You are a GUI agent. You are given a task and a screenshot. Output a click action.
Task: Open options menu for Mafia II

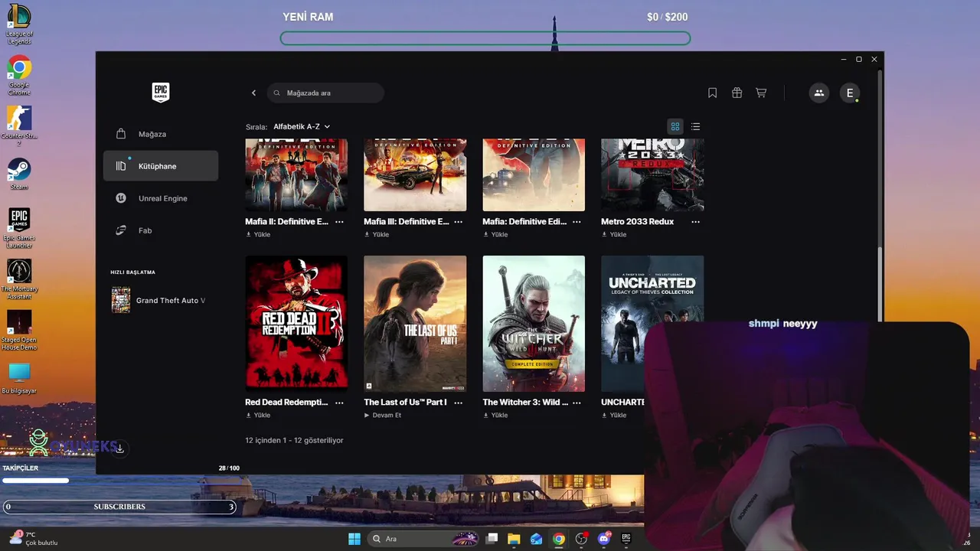coord(339,222)
